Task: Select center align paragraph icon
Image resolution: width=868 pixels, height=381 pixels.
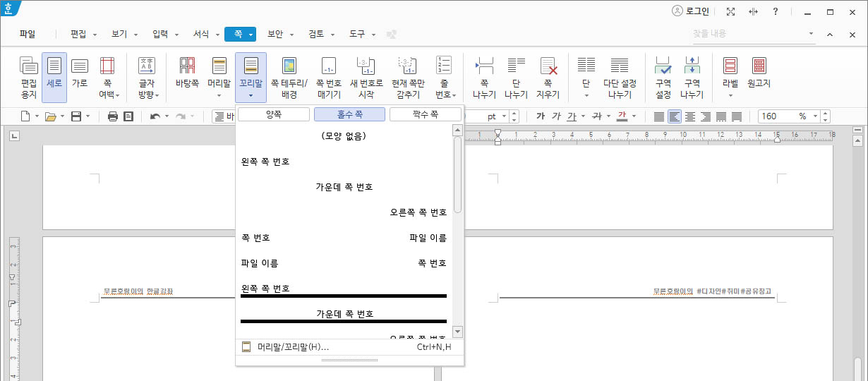Action: pos(690,116)
